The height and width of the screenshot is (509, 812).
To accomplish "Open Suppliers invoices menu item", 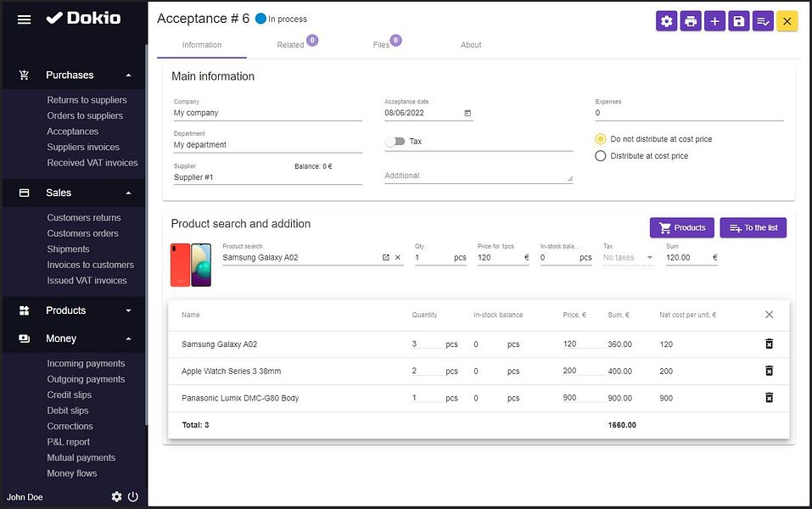I will pyautogui.click(x=83, y=147).
